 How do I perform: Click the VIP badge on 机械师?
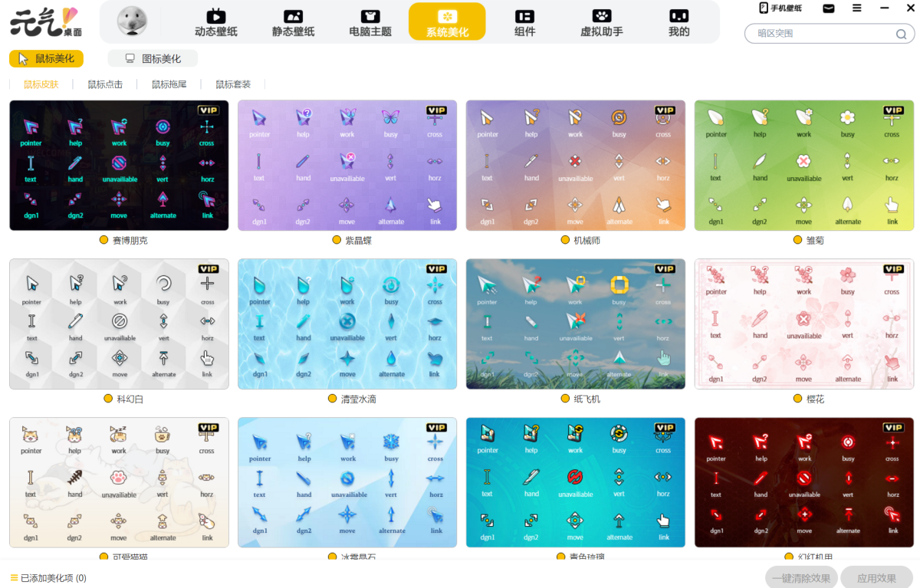[x=665, y=110]
